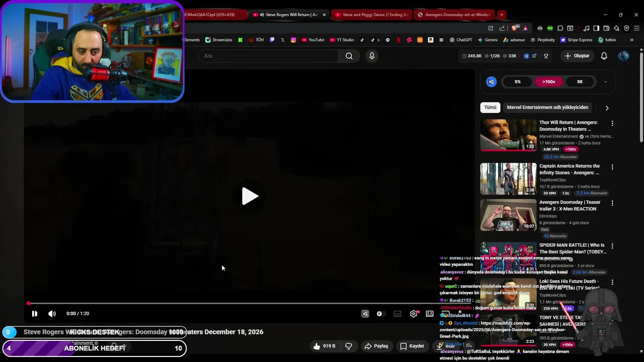Open the Brave Rewards triangle icon
Image resolution: width=644 pixels, height=362 pixels.
click(x=525, y=28)
